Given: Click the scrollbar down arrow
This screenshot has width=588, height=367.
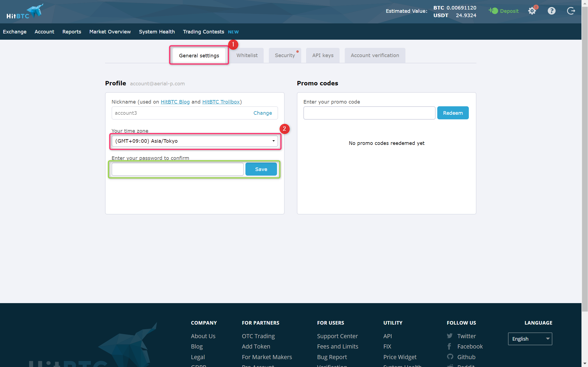Looking at the screenshot, I should [585, 363].
